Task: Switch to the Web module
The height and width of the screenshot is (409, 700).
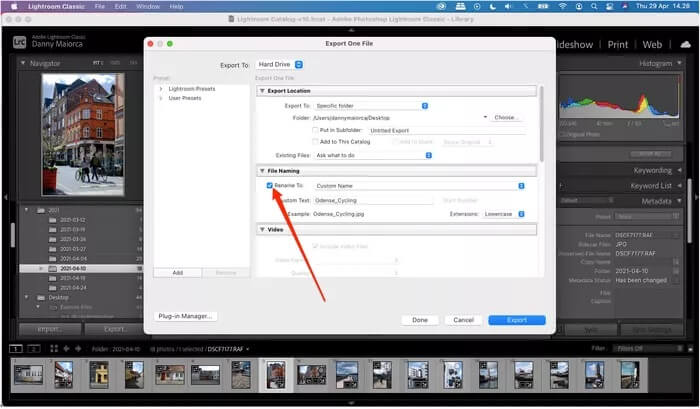Action: click(x=652, y=45)
